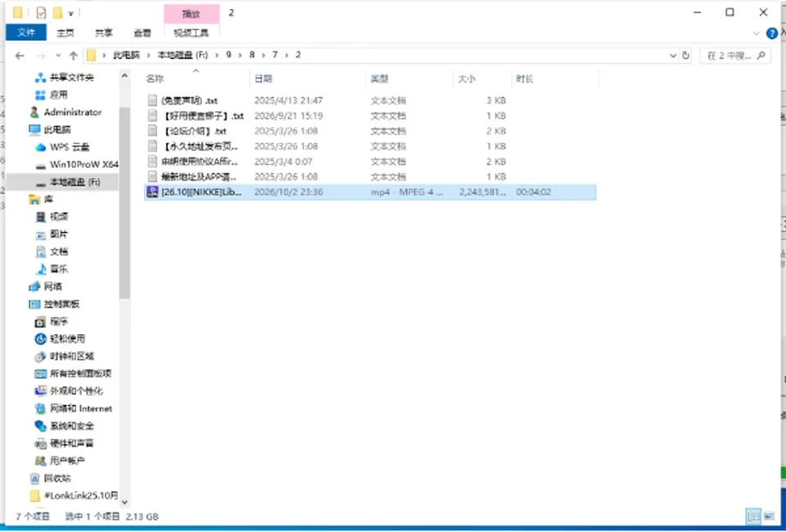Screen dimensions: 786x532
Task: Sort files by 日期 column header
Action: [x=263, y=79]
